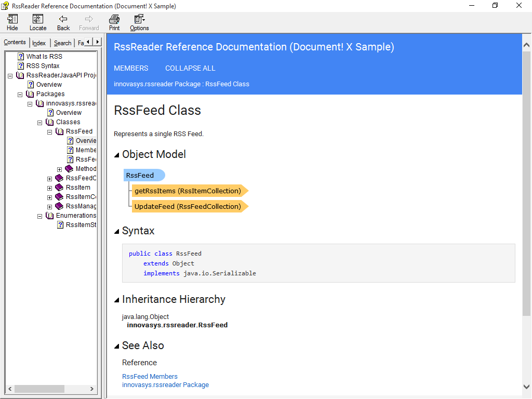Select the RSS Syntax topic

click(43, 66)
